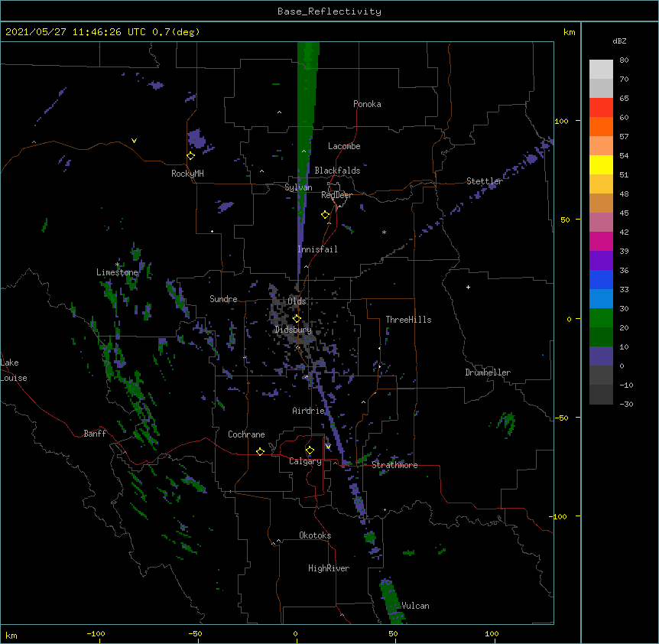This screenshot has height=644, width=659.
Task: Select the bright green 20–30 dBZ swatch
Action: [601, 318]
